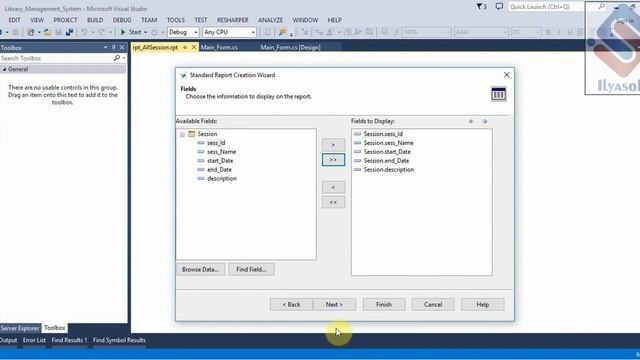
Task: Click the remove all fields << button
Action: [333, 202]
